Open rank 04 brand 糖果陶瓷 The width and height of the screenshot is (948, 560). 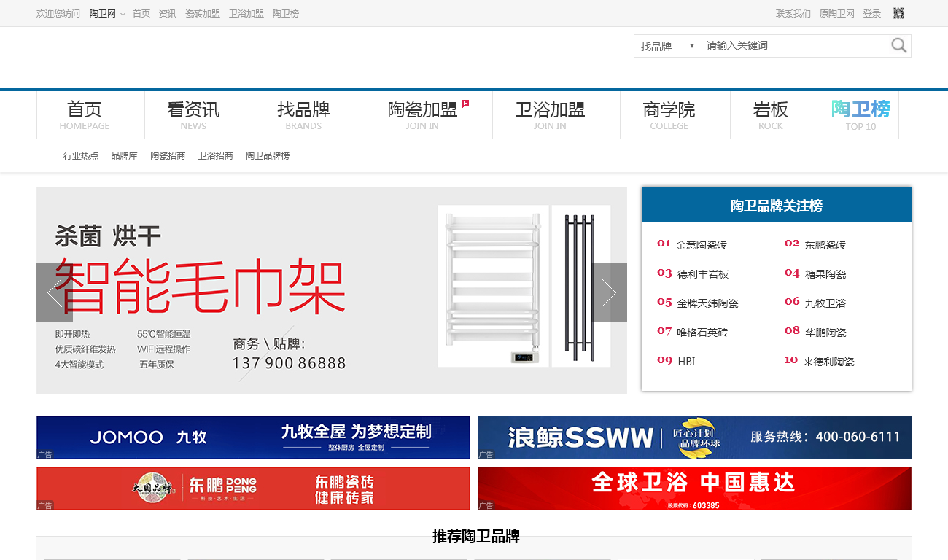(825, 274)
